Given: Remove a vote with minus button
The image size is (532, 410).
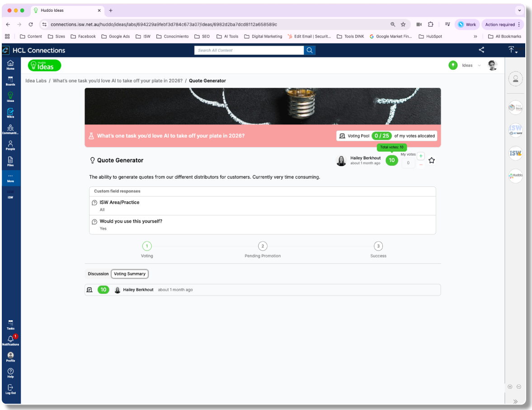Looking at the screenshot, I should click(x=421, y=165).
